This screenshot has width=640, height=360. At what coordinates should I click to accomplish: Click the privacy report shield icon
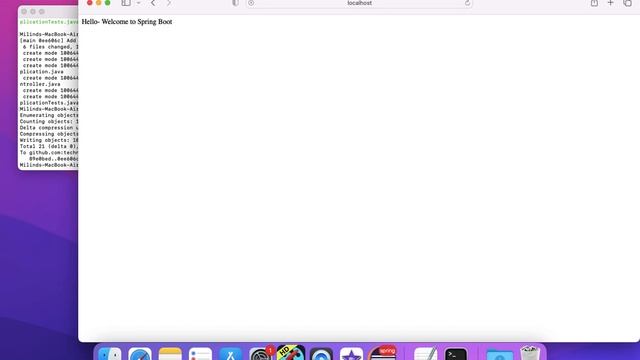point(235,3)
